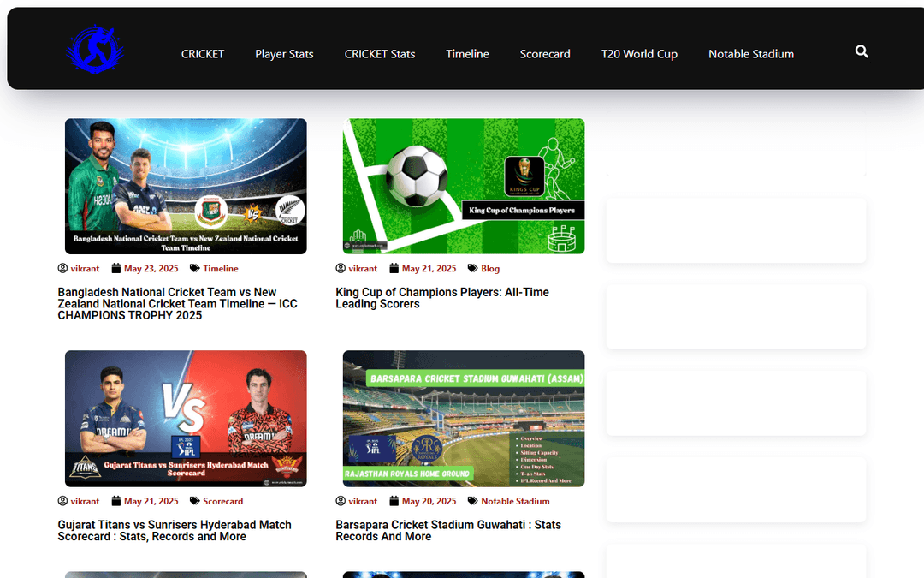Open Notable Stadium in the navigation
Image resolution: width=924 pixels, height=578 pixels.
click(751, 54)
